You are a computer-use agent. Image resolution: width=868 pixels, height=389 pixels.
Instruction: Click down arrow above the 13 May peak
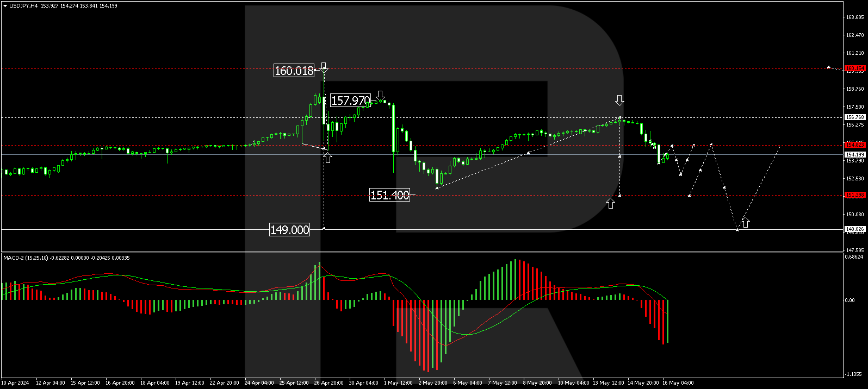click(619, 100)
